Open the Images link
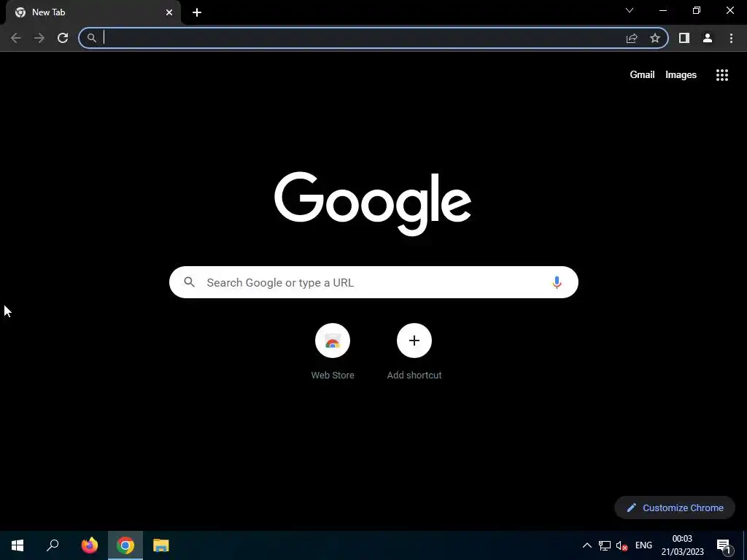747x560 pixels. click(681, 75)
